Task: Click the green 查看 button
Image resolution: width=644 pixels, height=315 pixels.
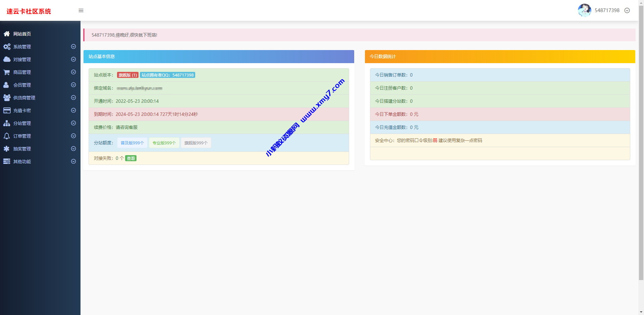Action: 131,159
